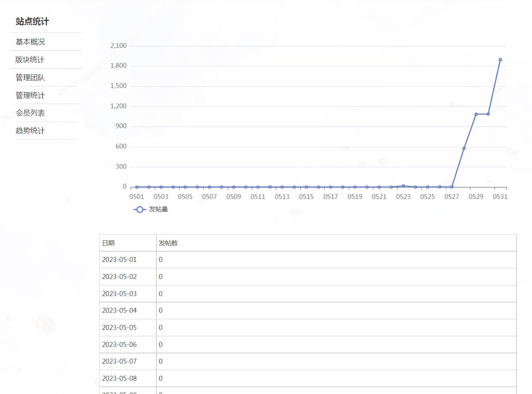Select the 2023-05-01 table row date
The height and width of the screenshot is (394, 532).
tap(119, 260)
